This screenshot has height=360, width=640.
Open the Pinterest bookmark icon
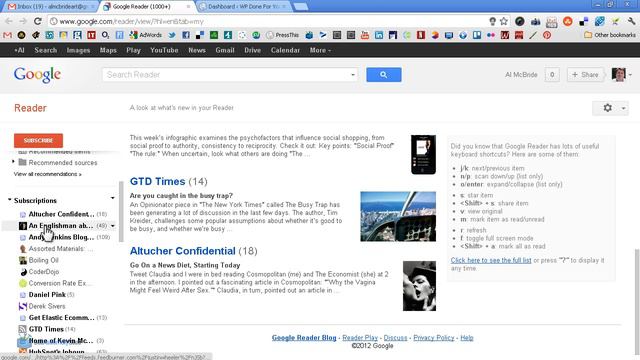[547, 35]
